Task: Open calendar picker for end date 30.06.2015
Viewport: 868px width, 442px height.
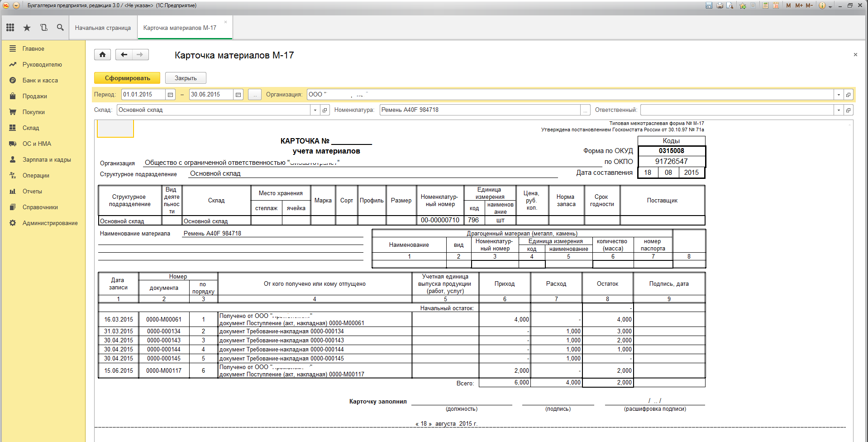Action: (238, 95)
